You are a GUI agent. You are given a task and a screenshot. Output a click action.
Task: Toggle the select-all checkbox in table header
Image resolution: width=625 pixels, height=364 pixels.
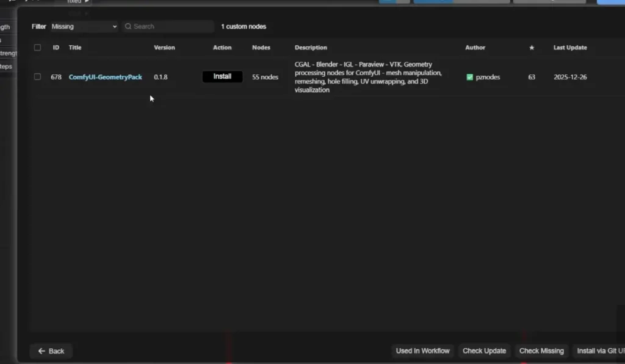37,48
